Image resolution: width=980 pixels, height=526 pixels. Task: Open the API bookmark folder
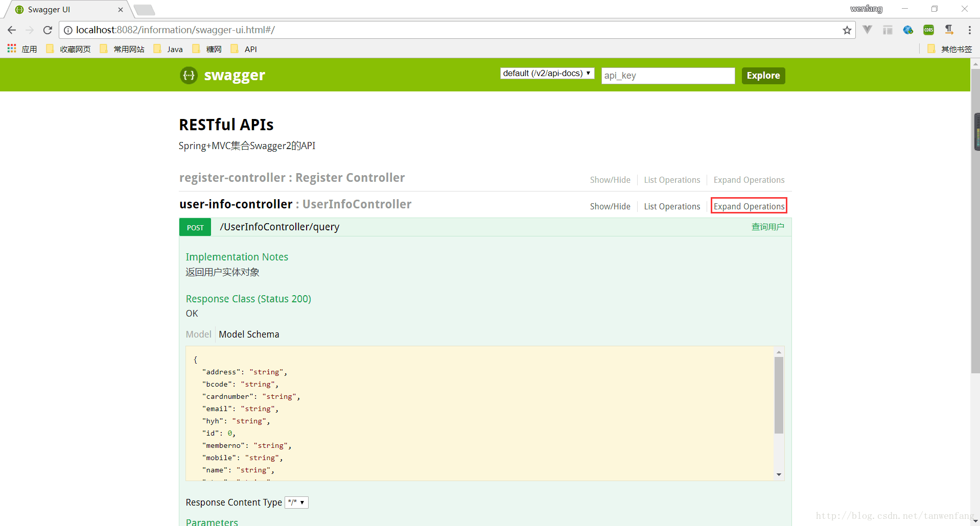(244, 49)
